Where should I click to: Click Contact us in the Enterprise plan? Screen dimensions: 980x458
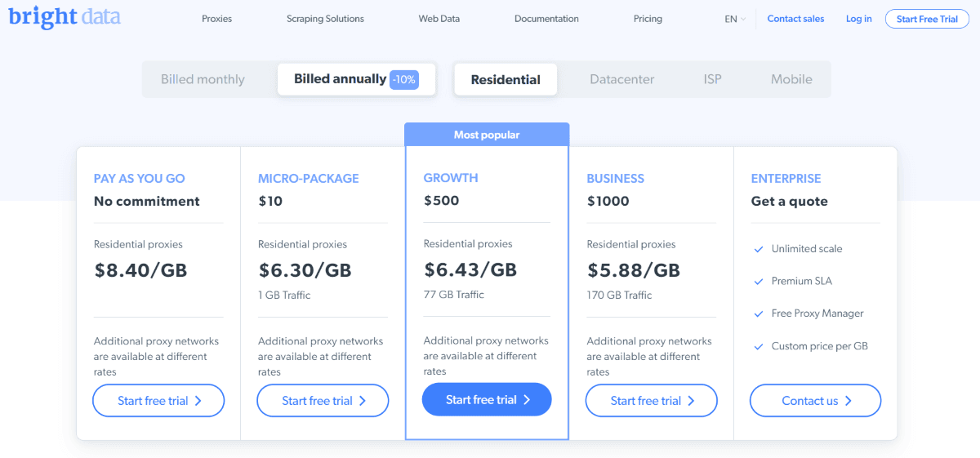point(816,401)
